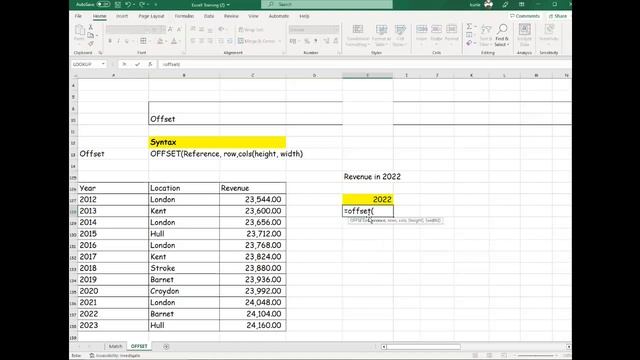Image resolution: width=640 pixels, height=360 pixels.
Task: Open Format as Table gallery
Action: (x=381, y=35)
